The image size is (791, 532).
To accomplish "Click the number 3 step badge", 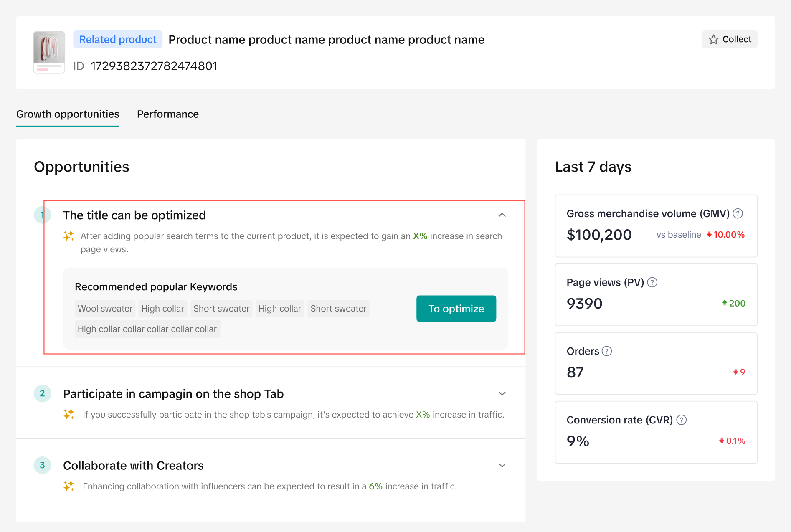I will (42, 465).
